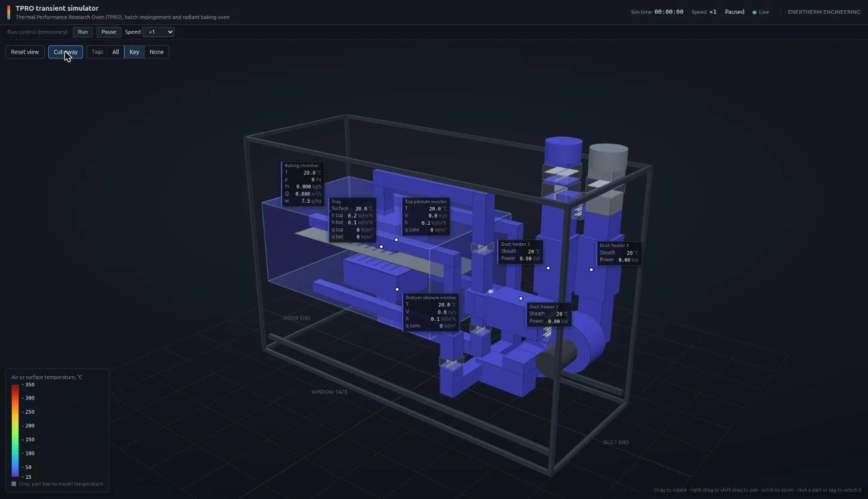Click the Sim time 00:00:00 readout

(x=657, y=12)
